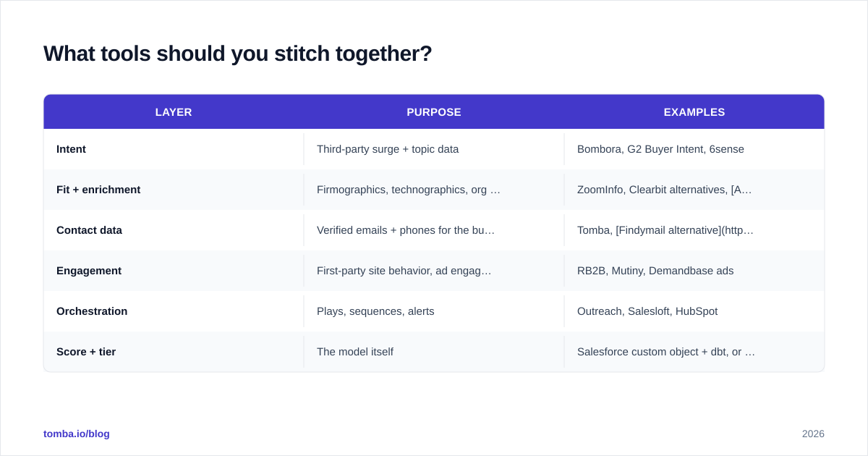Click the 'Orchestration' row label

92,311
